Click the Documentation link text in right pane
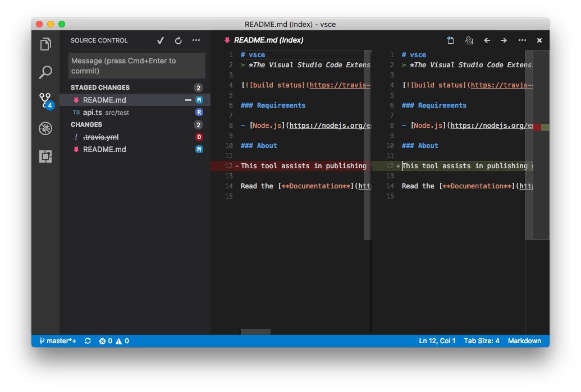Screen dimensions: 581x392 pos(477,186)
